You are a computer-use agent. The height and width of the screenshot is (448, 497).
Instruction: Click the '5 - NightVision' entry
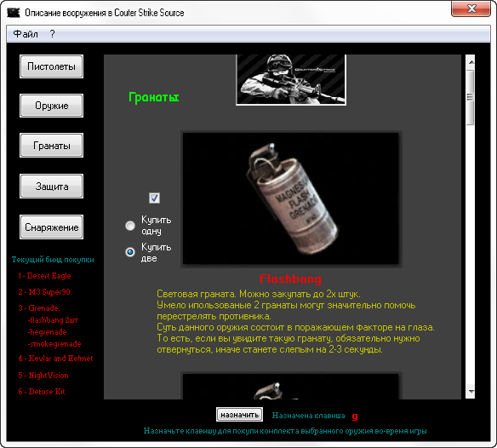coord(43,376)
